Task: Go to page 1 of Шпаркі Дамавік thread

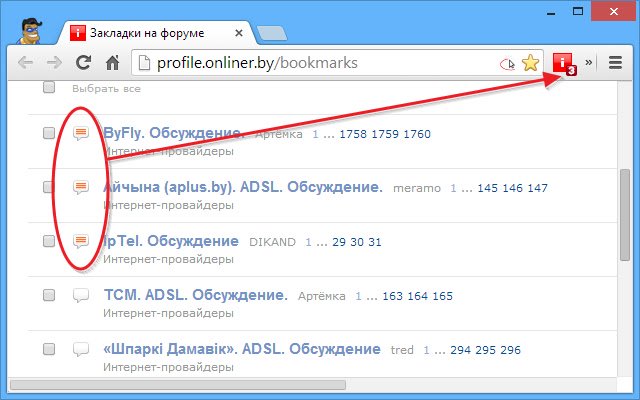Action: coord(427,350)
